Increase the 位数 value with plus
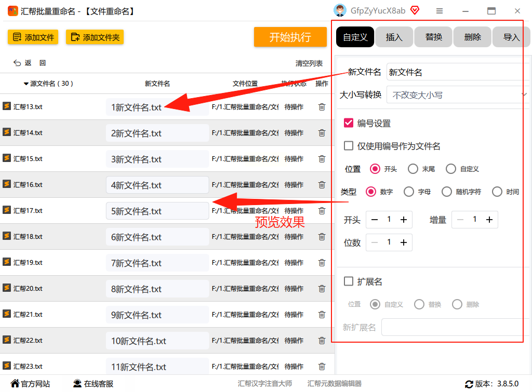 click(x=403, y=242)
